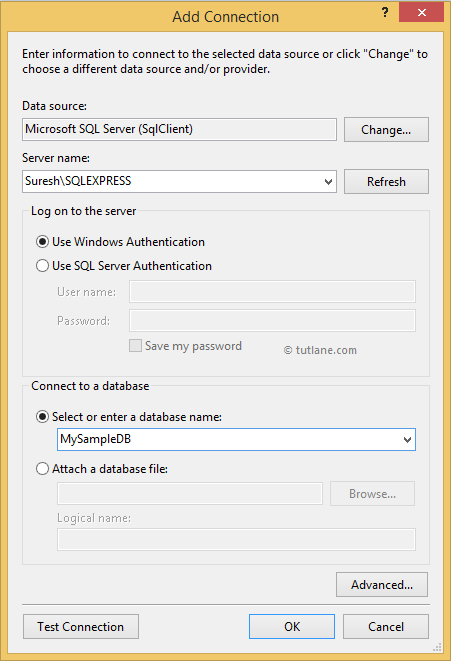Select Attach a database file option
The width and height of the screenshot is (451, 661).
coord(42,469)
